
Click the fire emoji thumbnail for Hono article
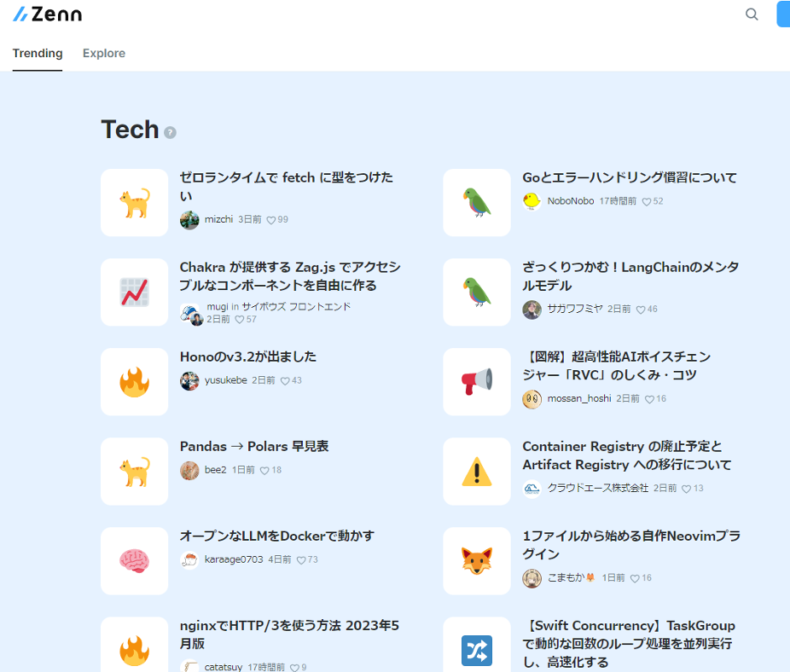point(135,382)
